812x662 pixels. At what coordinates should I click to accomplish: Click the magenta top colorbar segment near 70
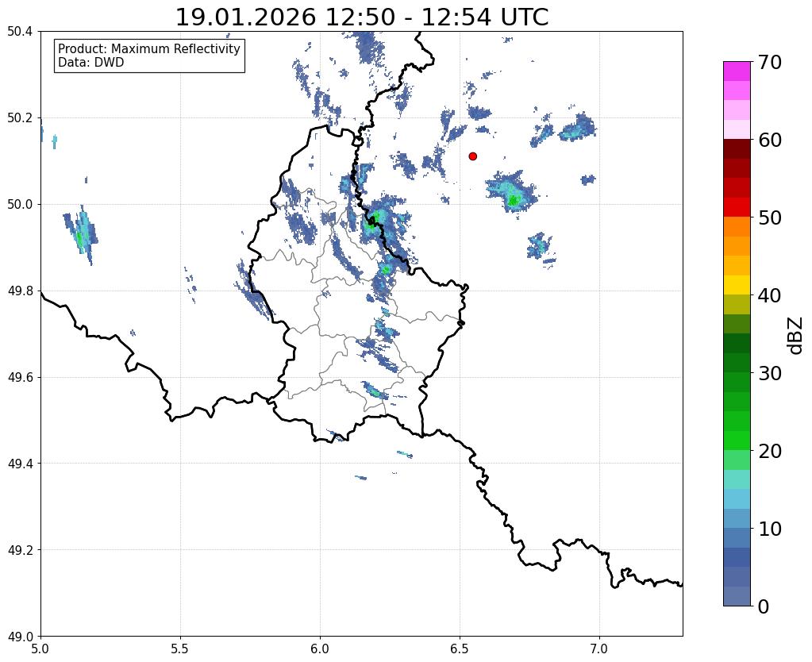coord(737,71)
